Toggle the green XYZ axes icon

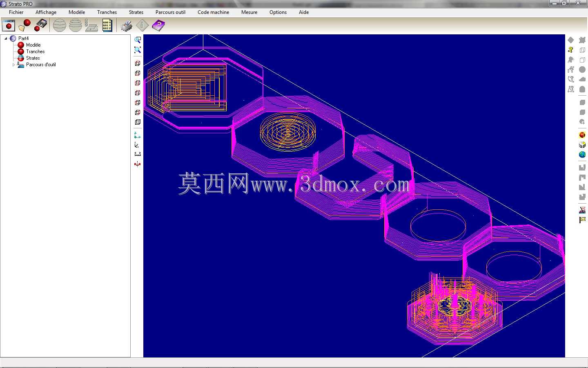click(x=138, y=135)
